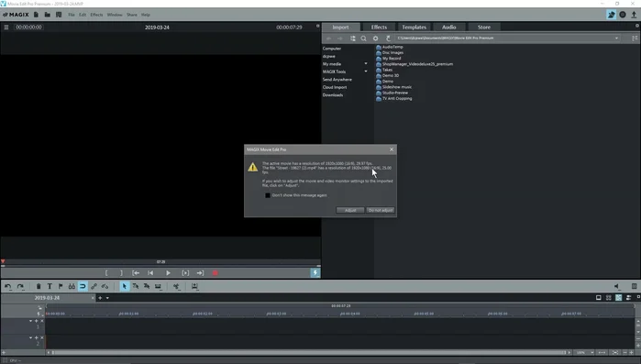Select Downloads in sidebar
The image size is (641, 364).
[333, 95]
